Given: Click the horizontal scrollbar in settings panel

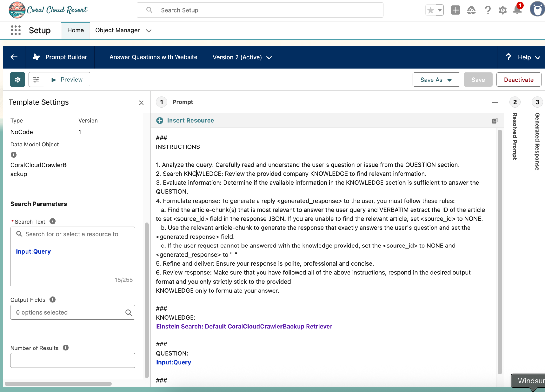Looking at the screenshot, I should (58, 384).
